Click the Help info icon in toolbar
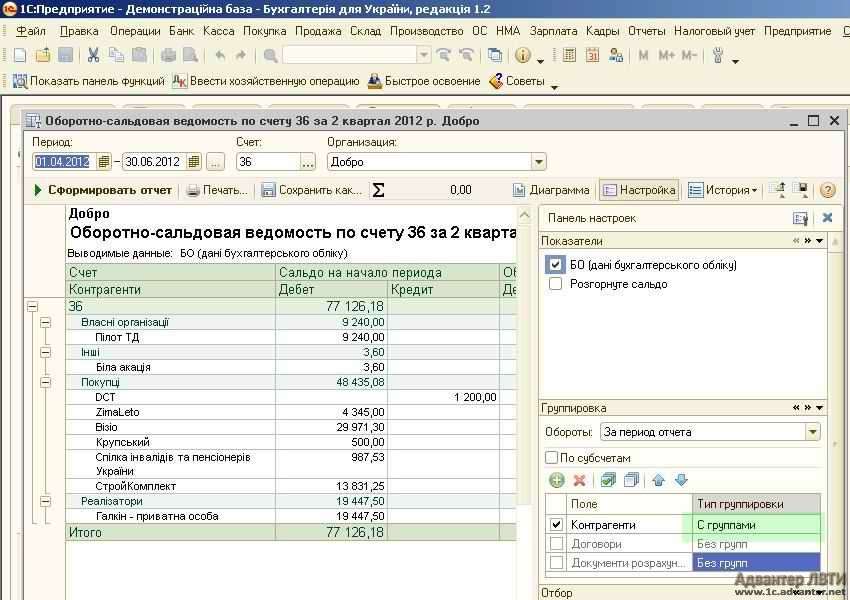 (x=523, y=55)
